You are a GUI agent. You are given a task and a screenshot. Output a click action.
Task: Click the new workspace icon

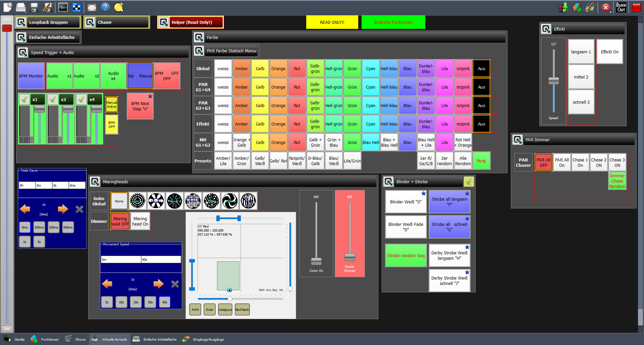7,7
